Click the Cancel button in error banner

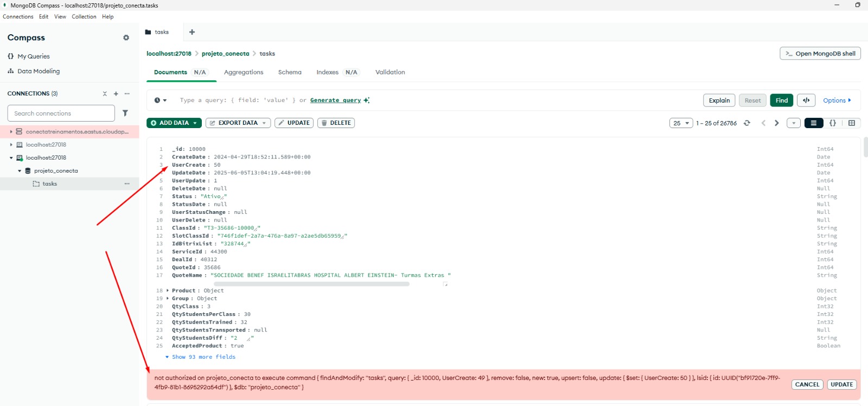807,384
